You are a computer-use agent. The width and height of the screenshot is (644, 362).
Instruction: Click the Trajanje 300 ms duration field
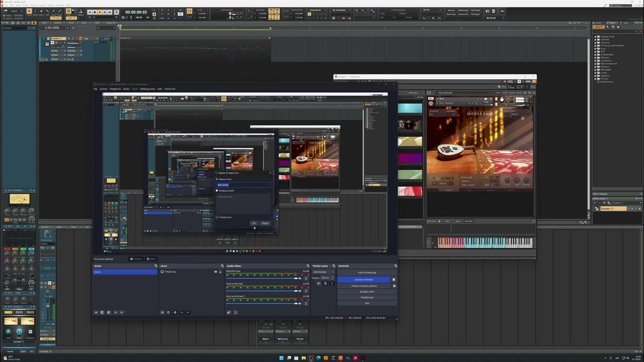327,278
